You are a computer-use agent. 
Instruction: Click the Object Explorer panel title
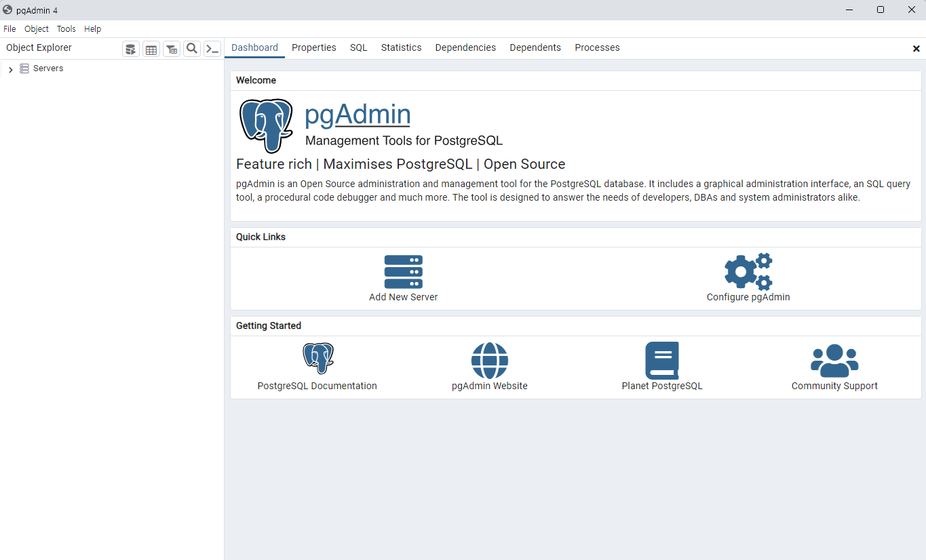tap(39, 47)
